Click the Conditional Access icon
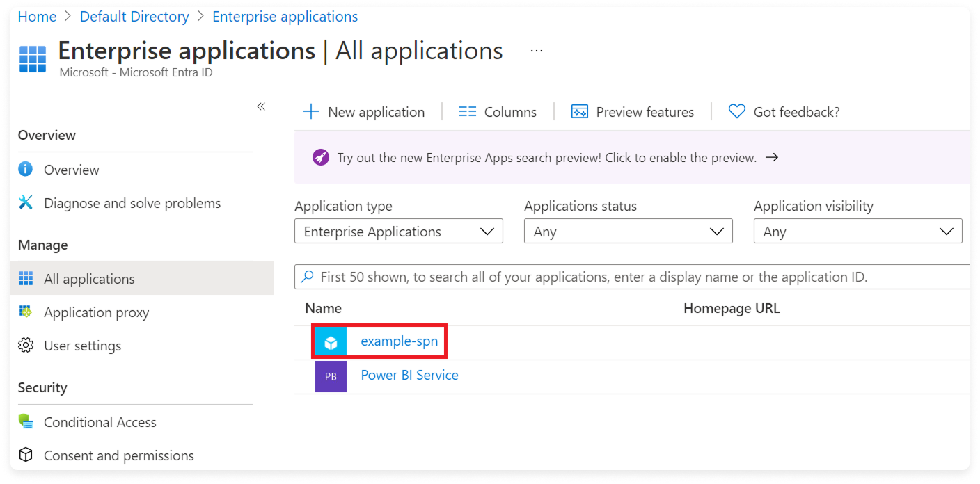 click(x=26, y=421)
